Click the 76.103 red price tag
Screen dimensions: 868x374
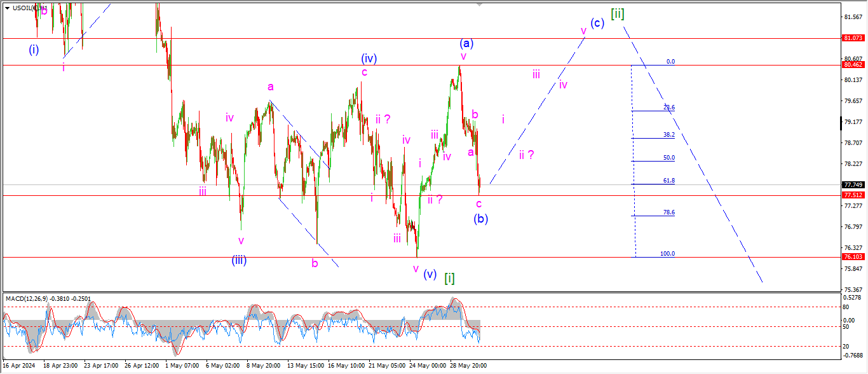pyautogui.click(x=853, y=257)
